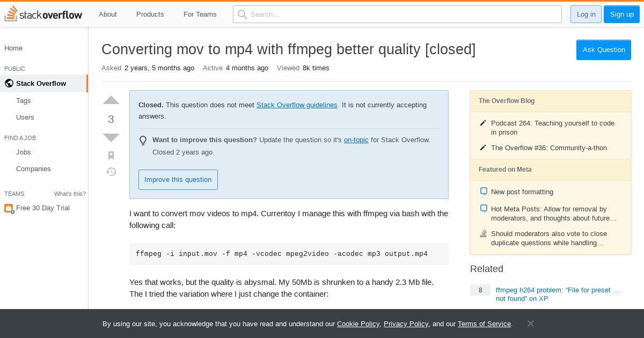Open Free 30 Day Trial link
Screen dimensions: 644x338
point(43,208)
